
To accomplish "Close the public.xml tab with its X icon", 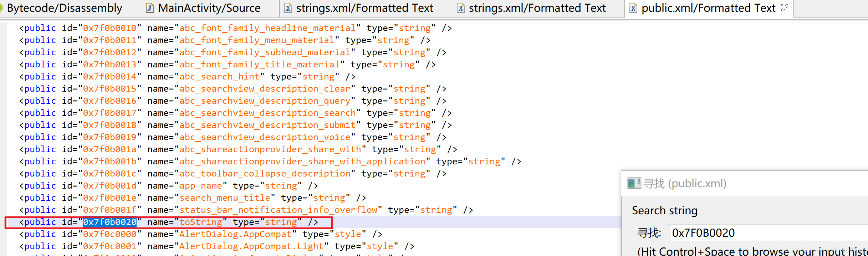I will click(x=785, y=7).
